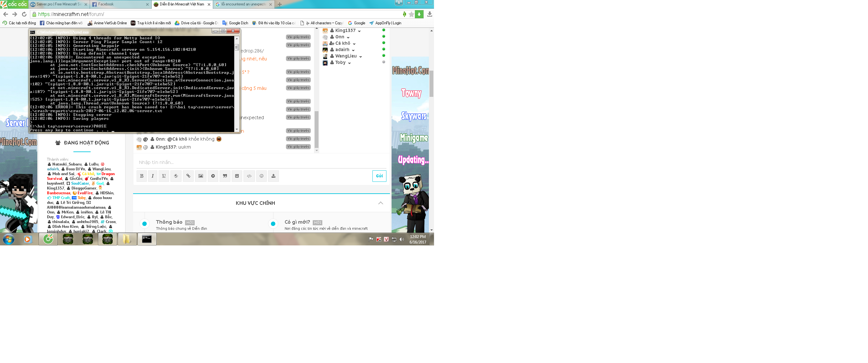Click the insert image icon

click(200, 176)
